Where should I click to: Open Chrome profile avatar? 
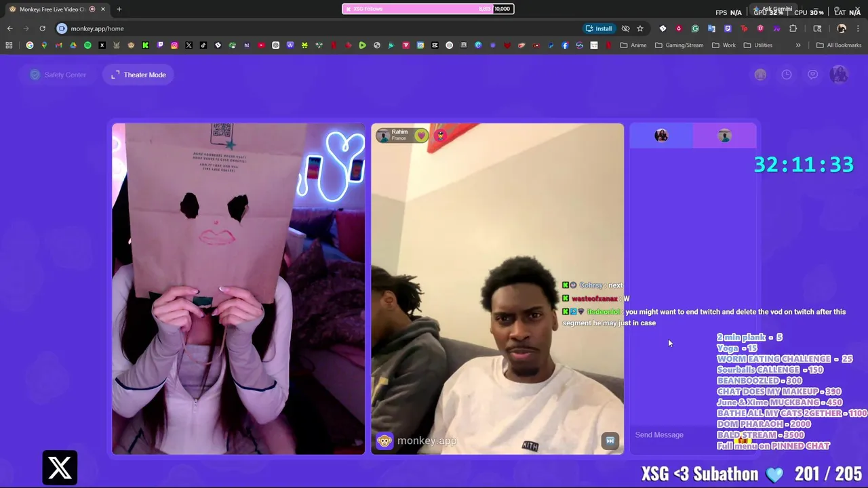click(842, 28)
